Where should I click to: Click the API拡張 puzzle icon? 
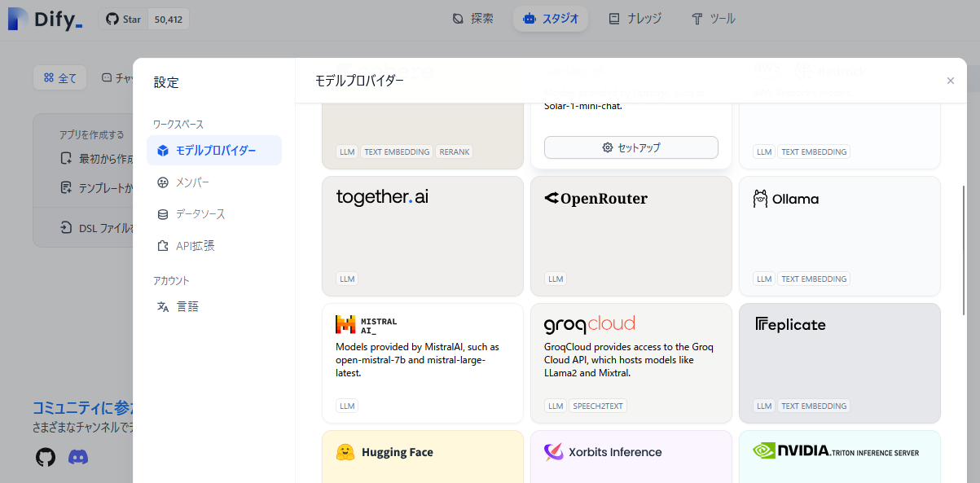coord(163,246)
